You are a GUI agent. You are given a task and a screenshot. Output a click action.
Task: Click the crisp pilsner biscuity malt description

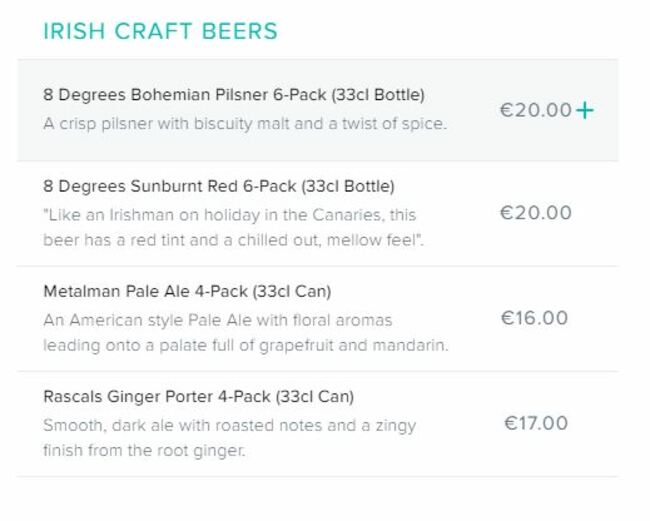pyautogui.click(x=245, y=124)
